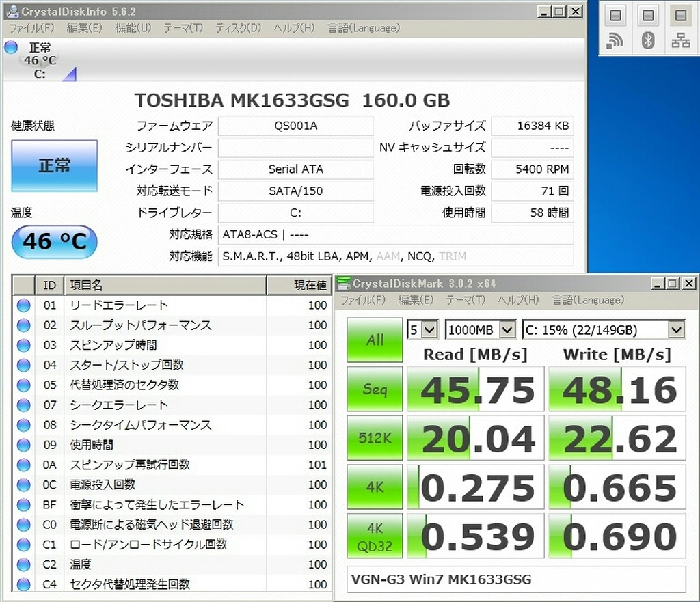This screenshot has width=700, height=602.
Task: Click status orb for attribute 04 row
Action: (24, 365)
